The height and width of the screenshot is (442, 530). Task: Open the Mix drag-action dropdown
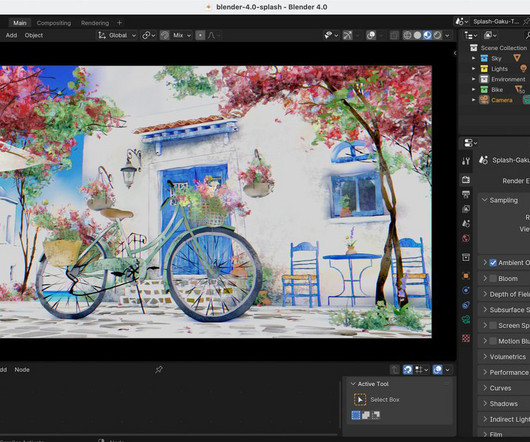point(181,35)
